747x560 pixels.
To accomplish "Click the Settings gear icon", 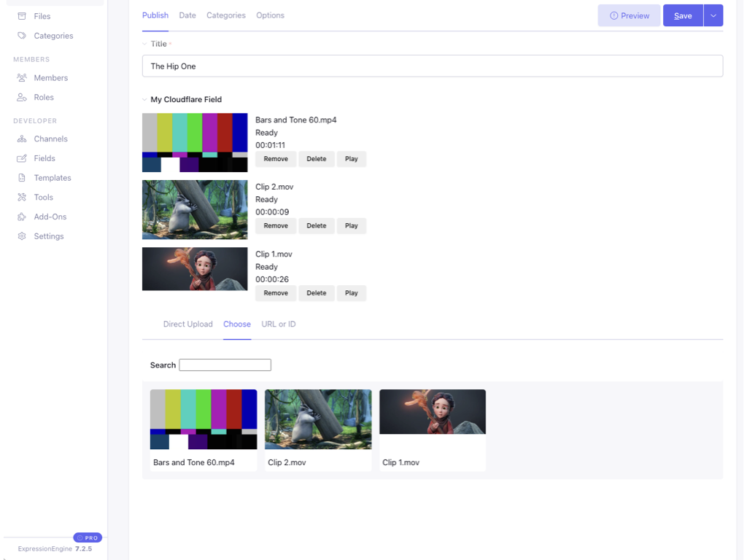I will (x=22, y=236).
